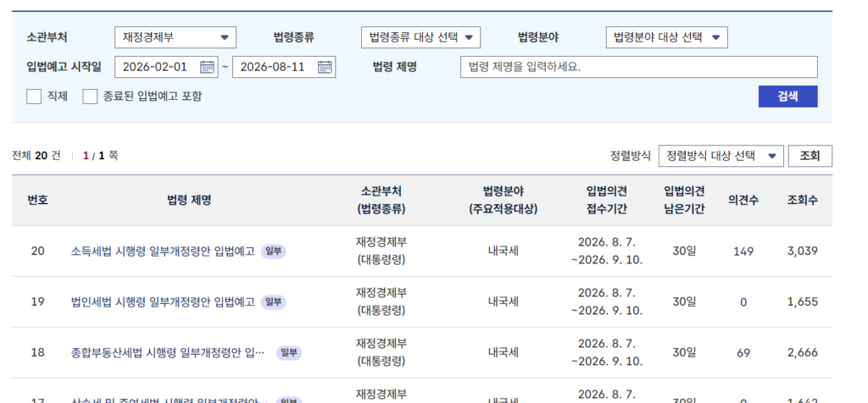Click the 의견수 column header
The height and width of the screenshot is (403, 868).
tap(743, 200)
